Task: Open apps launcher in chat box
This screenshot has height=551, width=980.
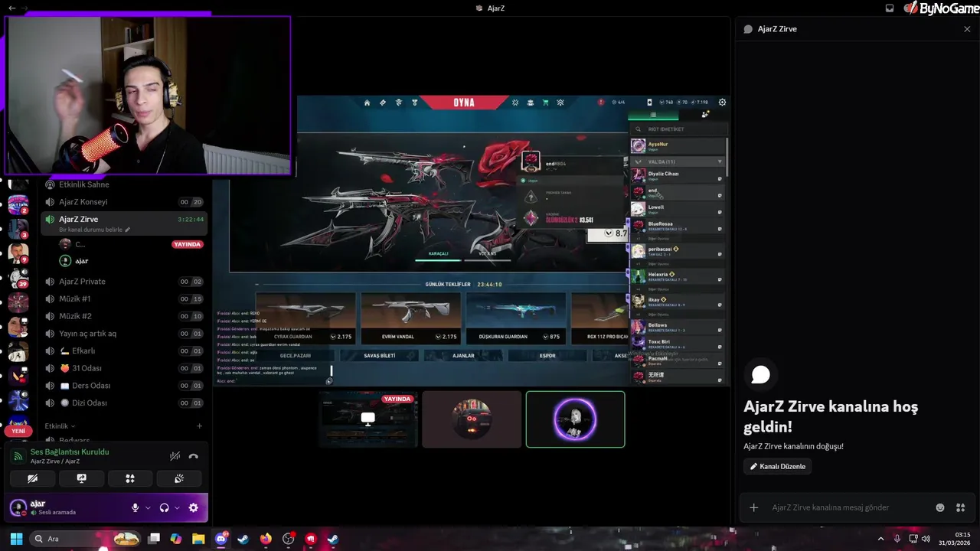Action: point(960,507)
